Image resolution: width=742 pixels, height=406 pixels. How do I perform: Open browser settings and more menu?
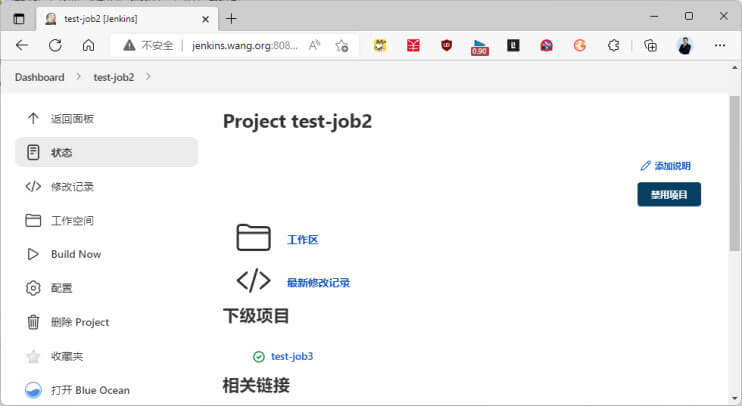(720, 45)
